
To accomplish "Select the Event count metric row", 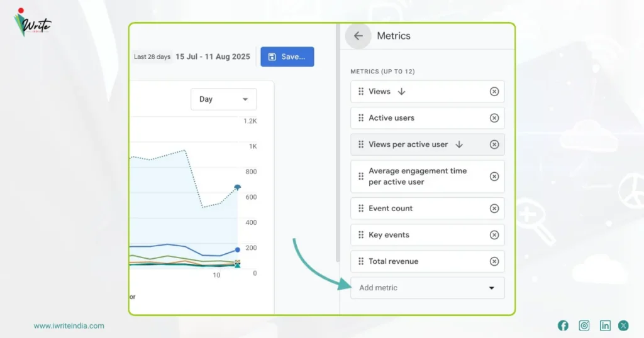I will coord(427,209).
